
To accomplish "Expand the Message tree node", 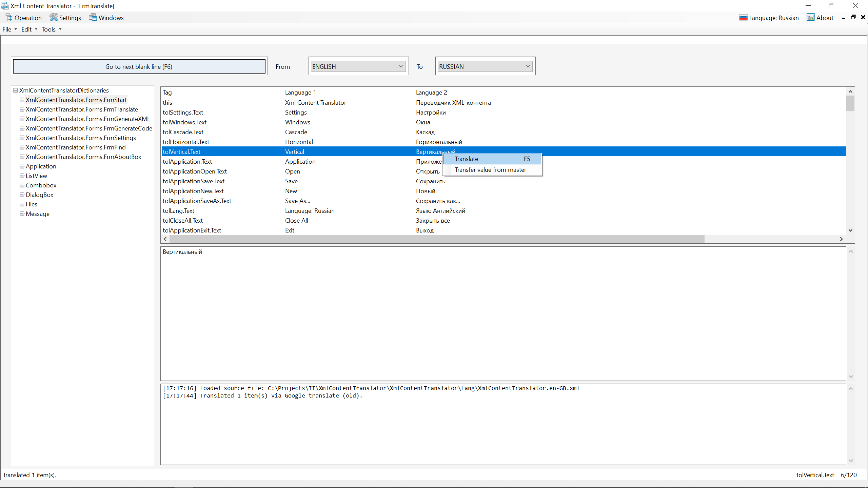I will (x=22, y=214).
